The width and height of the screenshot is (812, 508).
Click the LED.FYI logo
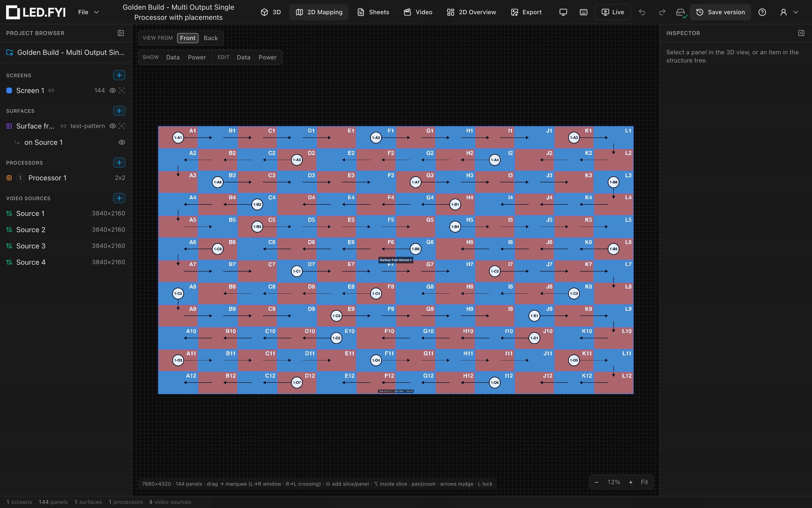pyautogui.click(x=36, y=12)
